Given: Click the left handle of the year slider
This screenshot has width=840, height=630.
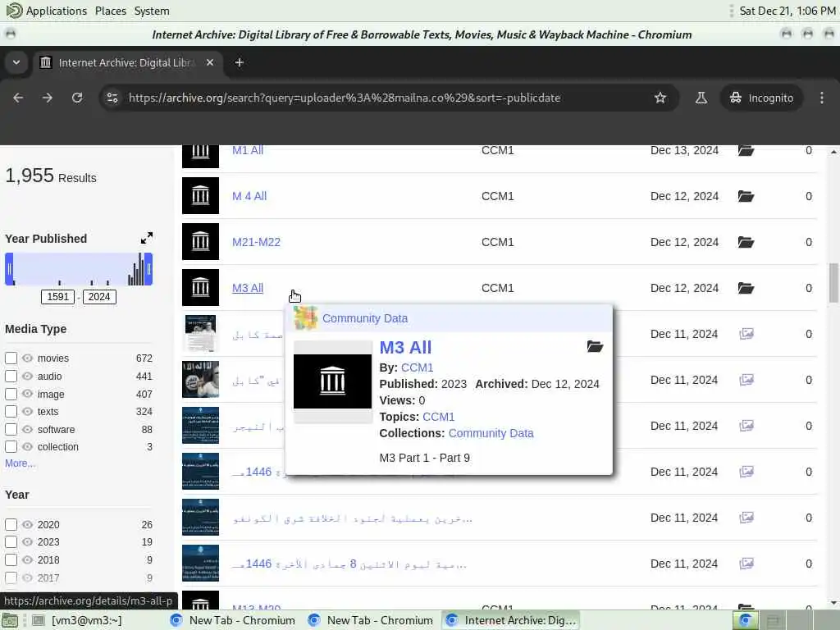Looking at the screenshot, I should [x=10, y=269].
